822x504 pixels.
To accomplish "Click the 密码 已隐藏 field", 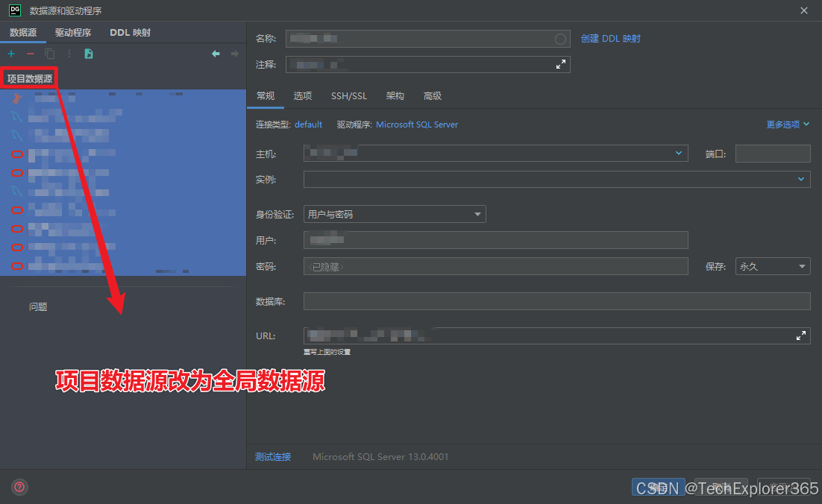I will pos(495,267).
